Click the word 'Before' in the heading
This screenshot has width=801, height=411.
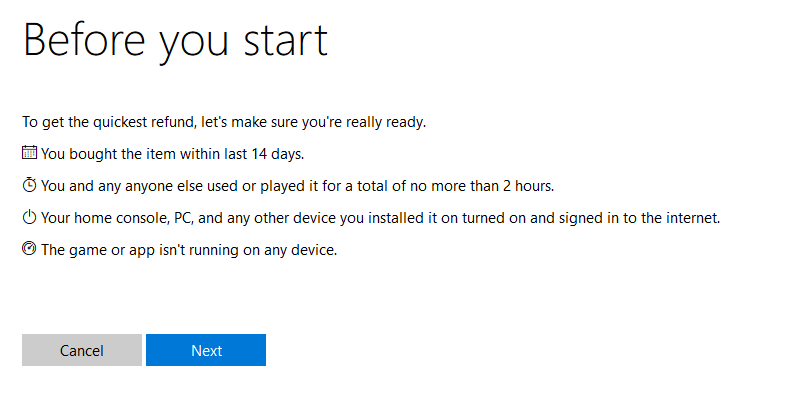[85, 40]
